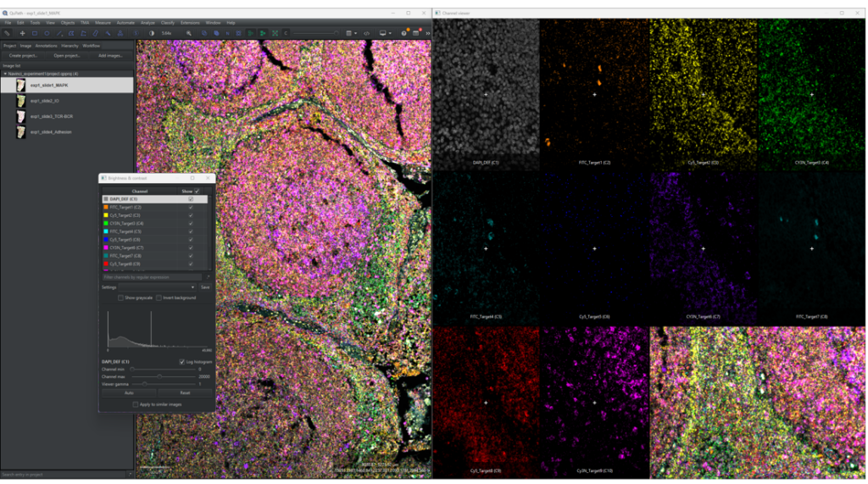This screenshot has height=484, width=868.
Task: Select the Polyline annotation tool
Action: coord(84,33)
